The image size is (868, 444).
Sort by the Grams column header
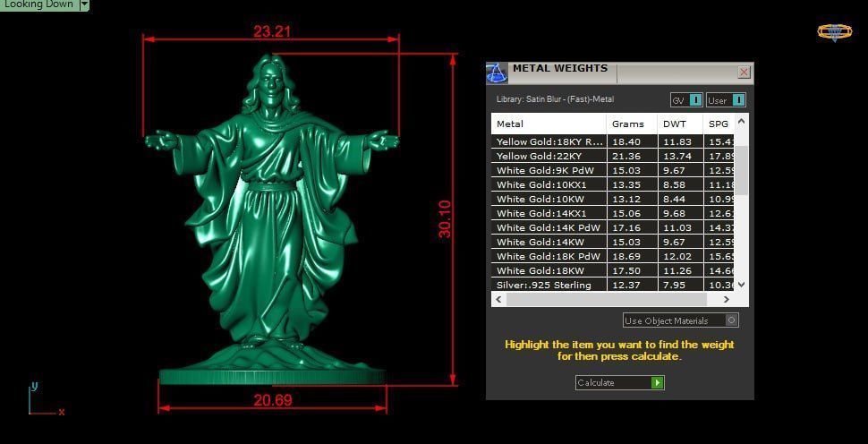(632, 124)
